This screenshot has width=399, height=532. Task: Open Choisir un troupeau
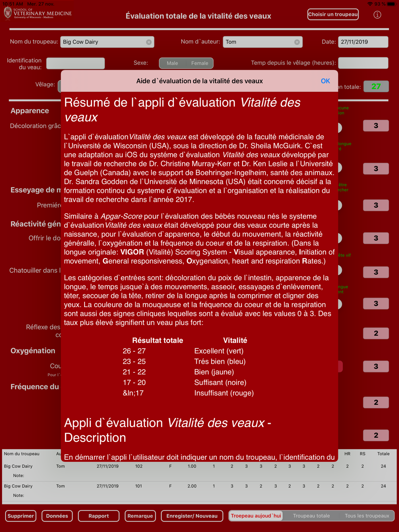(333, 14)
